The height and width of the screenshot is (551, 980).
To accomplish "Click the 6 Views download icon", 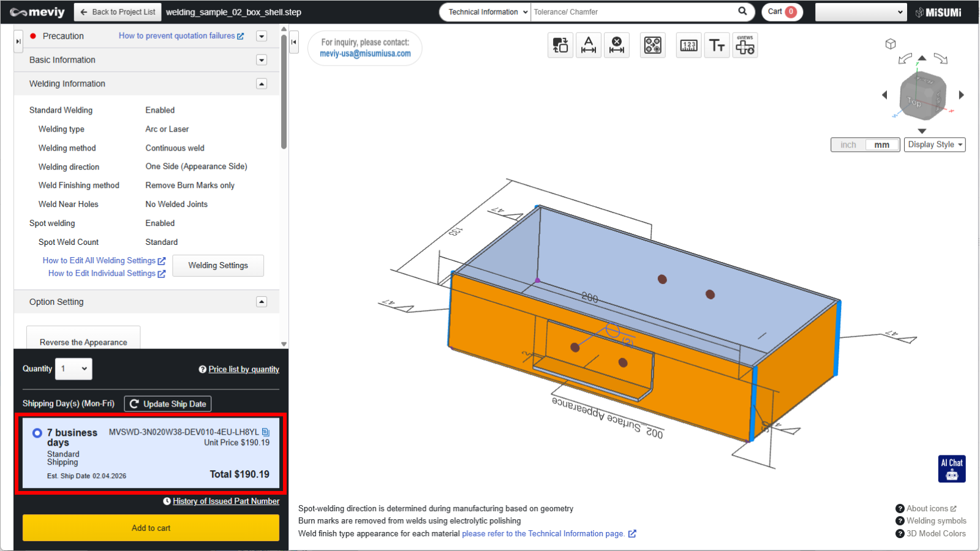I will [x=745, y=45].
